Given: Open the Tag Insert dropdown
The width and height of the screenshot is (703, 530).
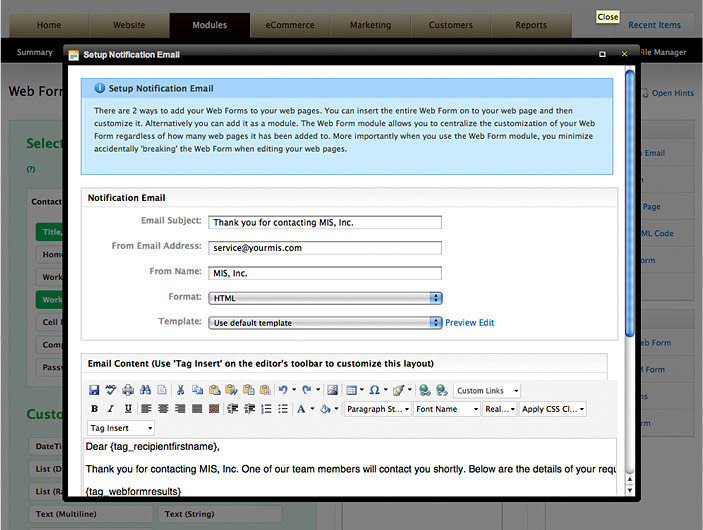Looking at the screenshot, I should [x=121, y=428].
